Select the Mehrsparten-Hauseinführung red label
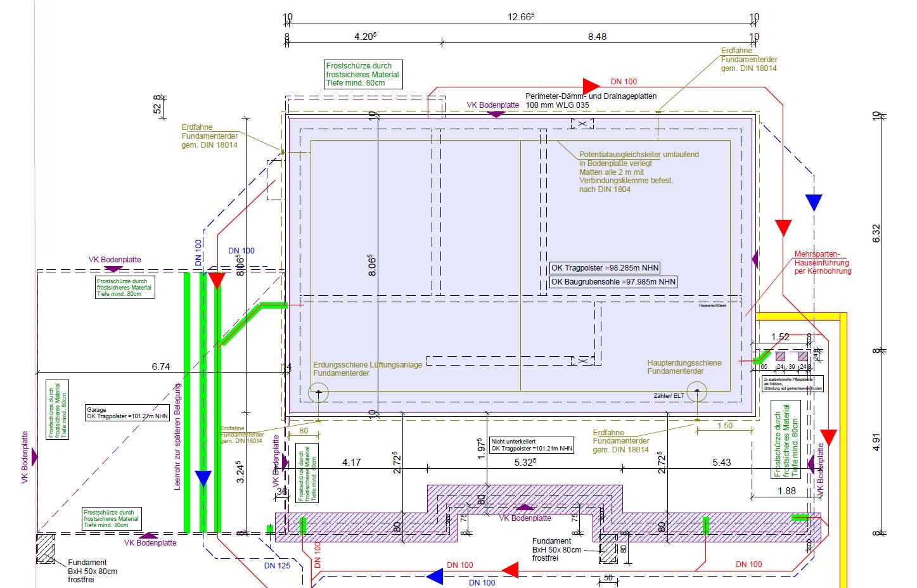The width and height of the screenshot is (917, 588). 823,263
